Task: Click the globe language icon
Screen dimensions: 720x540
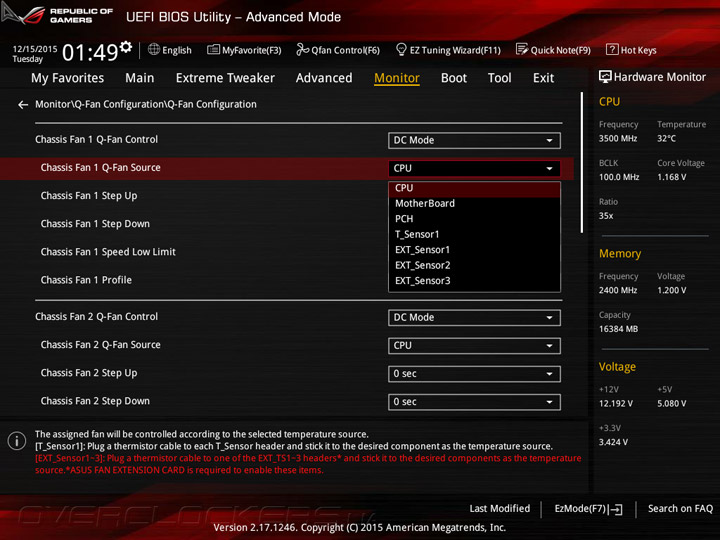Action: pyautogui.click(x=154, y=49)
